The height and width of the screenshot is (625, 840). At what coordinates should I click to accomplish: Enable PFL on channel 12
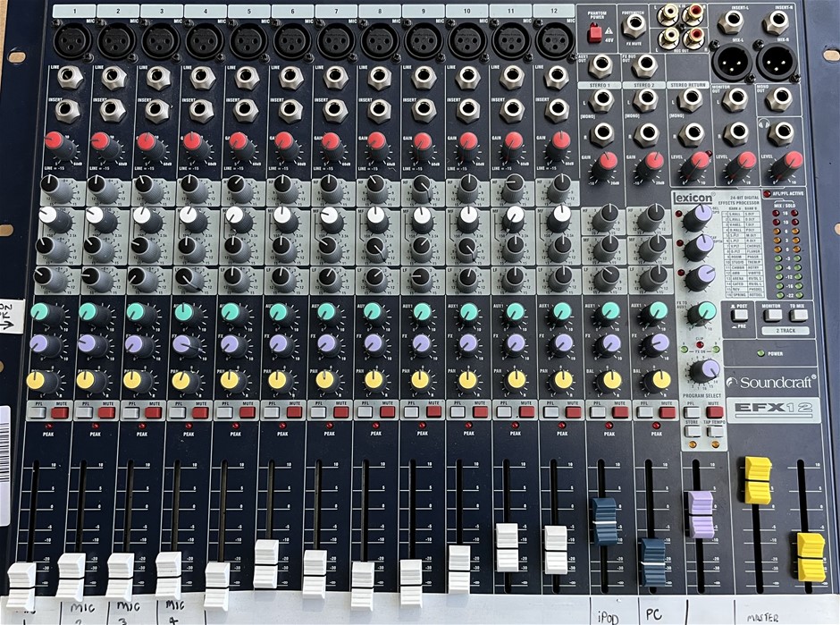544,412
